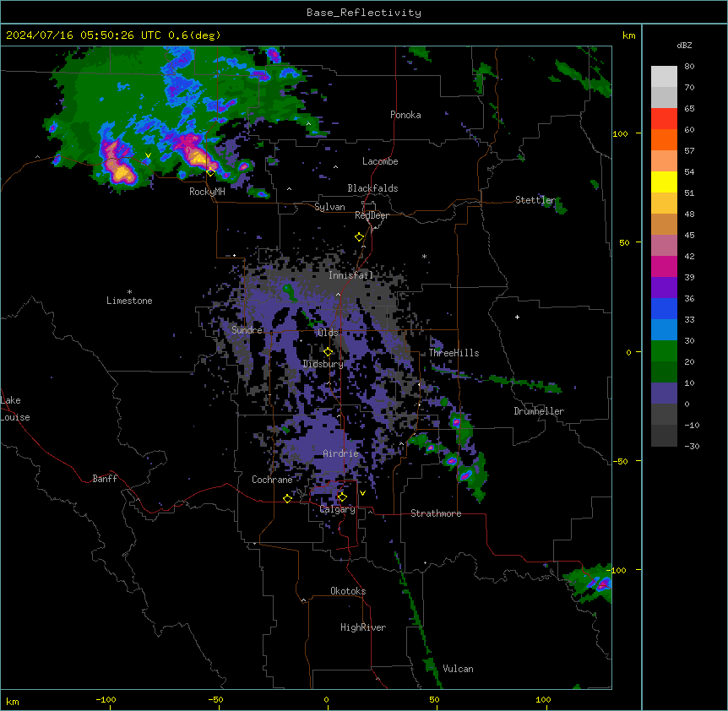The height and width of the screenshot is (711, 728).
Task: Click the yellow diamond marker above Calgary label
Action: 342,497
